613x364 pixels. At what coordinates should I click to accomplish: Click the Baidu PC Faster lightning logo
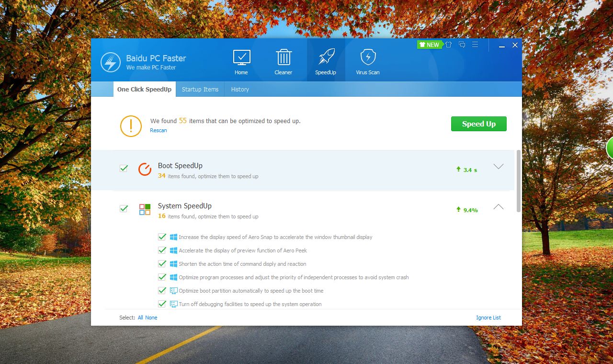click(111, 62)
